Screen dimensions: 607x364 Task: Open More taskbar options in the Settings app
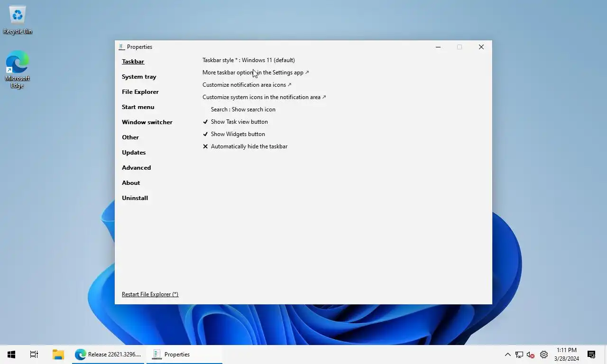[256, 73]
